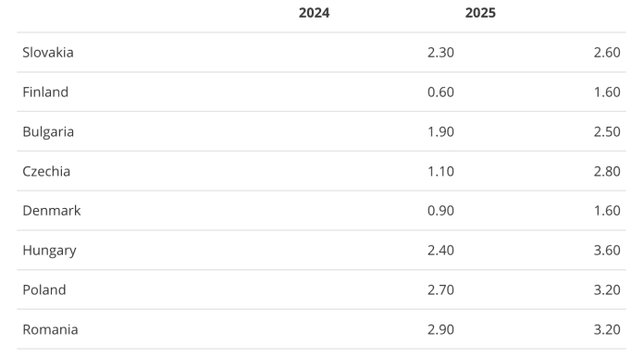Click Bulgaria's 2.50 value

point(607,132)
